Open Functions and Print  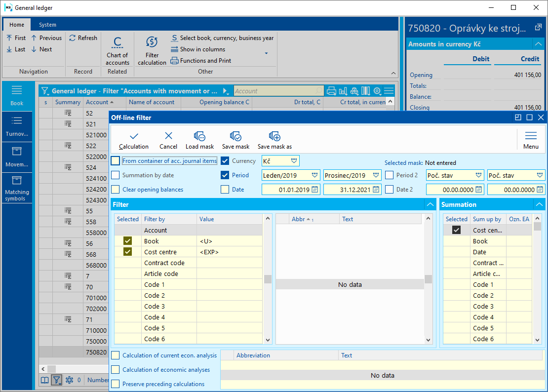coord(201,60)
